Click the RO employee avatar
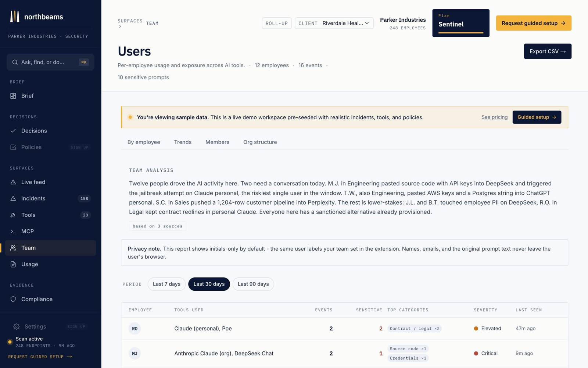This screenshot has width=588, height=368. pyautogui.click(x=135, y=329)
